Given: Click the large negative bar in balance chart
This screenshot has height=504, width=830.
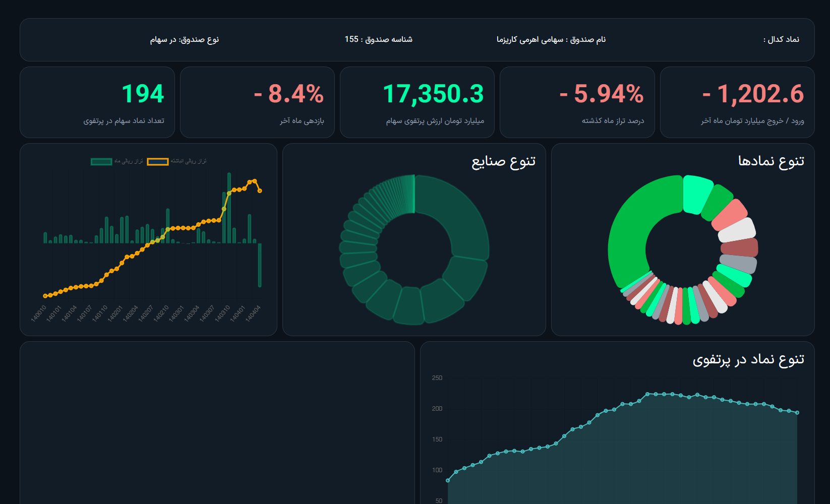Looking at the screenshot, I should coord(260,265).
